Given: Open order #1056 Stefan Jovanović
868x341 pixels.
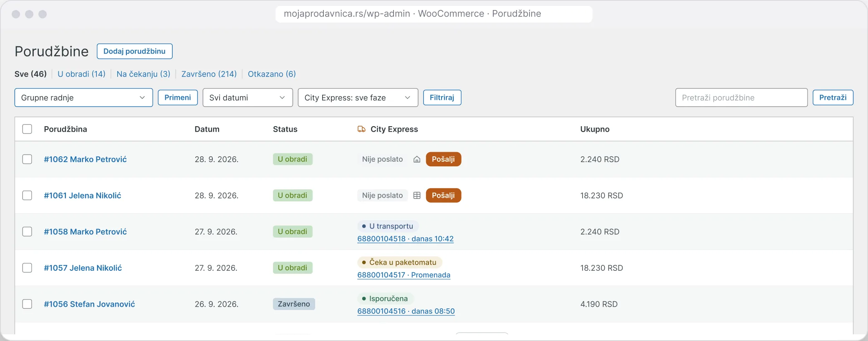Looking at the screenshot, I should coord(89,304).
